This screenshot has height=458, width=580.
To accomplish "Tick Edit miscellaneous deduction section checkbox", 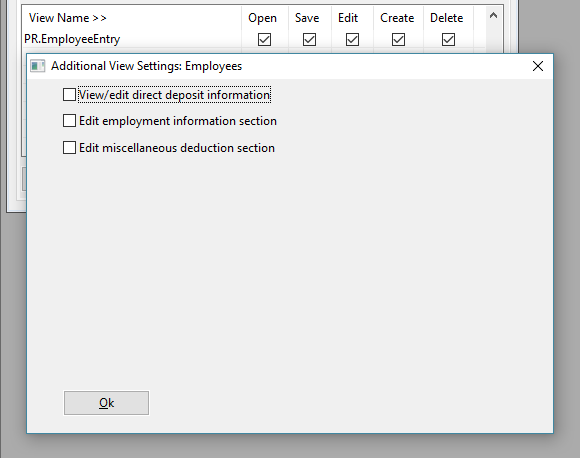I will pos(69,148).
